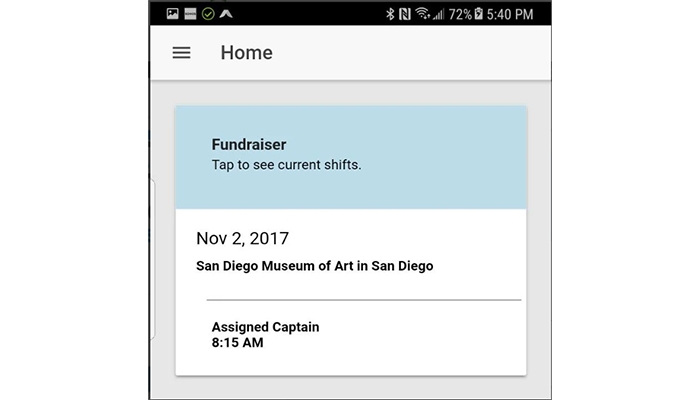Screen dimensions: 700x400
Task: Select the Nov 2, 2017 date
Action: (242, 239)
